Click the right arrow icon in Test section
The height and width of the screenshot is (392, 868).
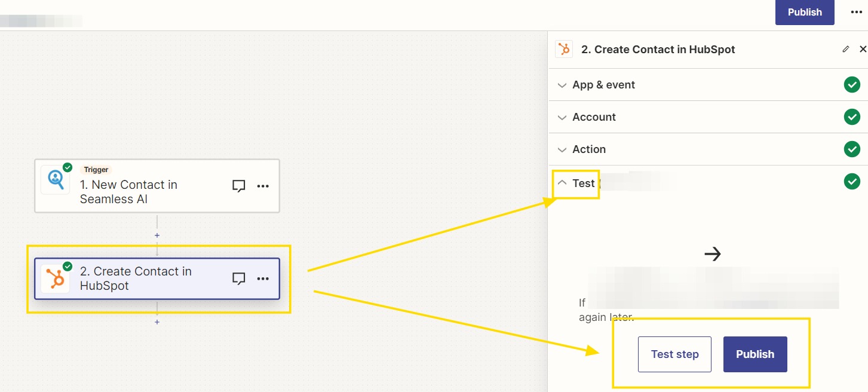713,254
